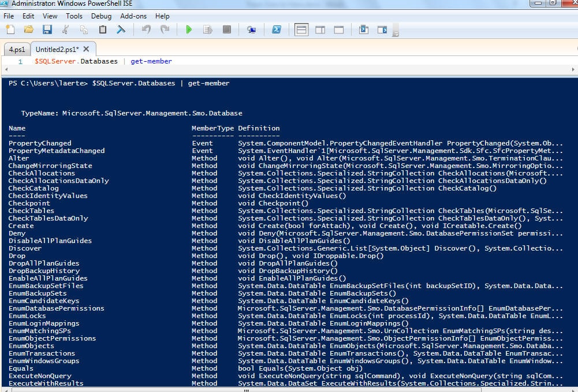The image size is (578, 392).
Task: Click the Alter method name
Action: 18,158
